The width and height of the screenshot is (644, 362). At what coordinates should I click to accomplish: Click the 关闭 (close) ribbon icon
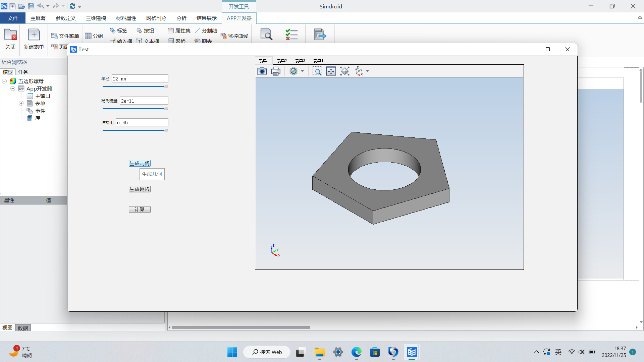click(10, 39)
